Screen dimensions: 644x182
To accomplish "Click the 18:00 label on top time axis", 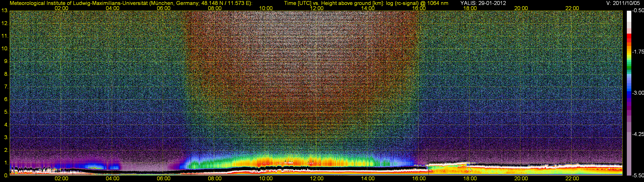I will (470, 8).
